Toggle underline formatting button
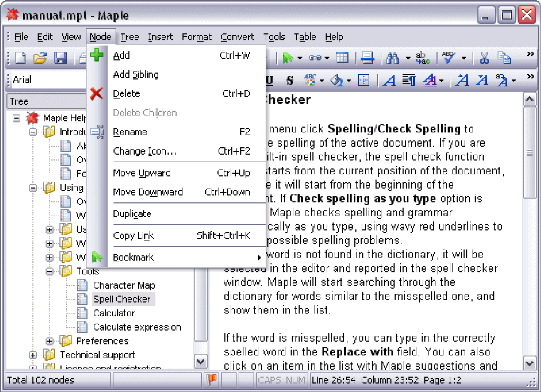The width and height of the screenshot is (541, 392). pos(269,81)
